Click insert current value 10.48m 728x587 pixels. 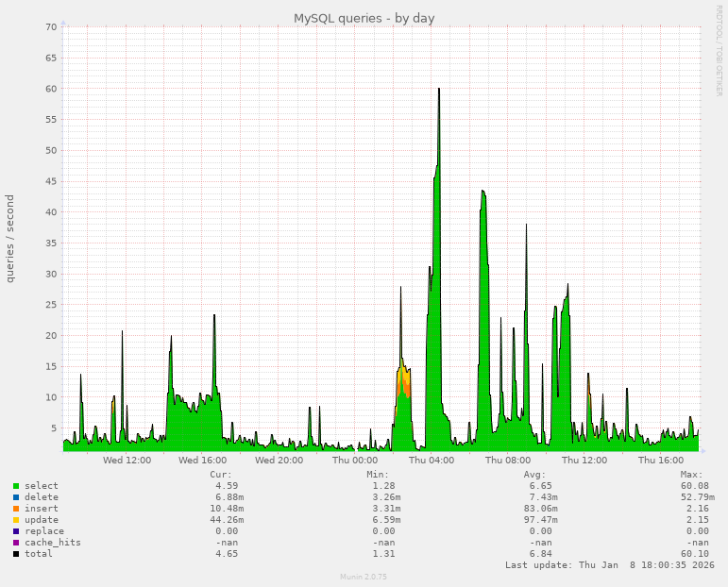click(227, 509)
